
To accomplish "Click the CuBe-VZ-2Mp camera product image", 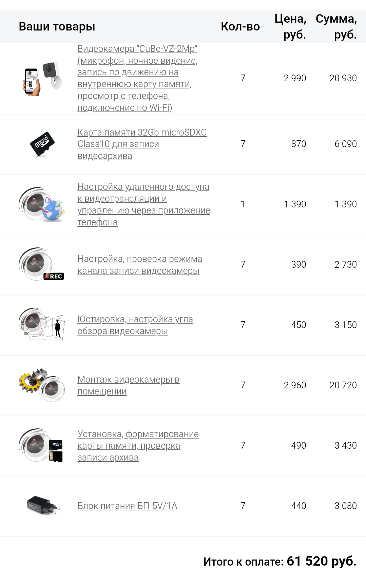I will [x=42, y=78].
